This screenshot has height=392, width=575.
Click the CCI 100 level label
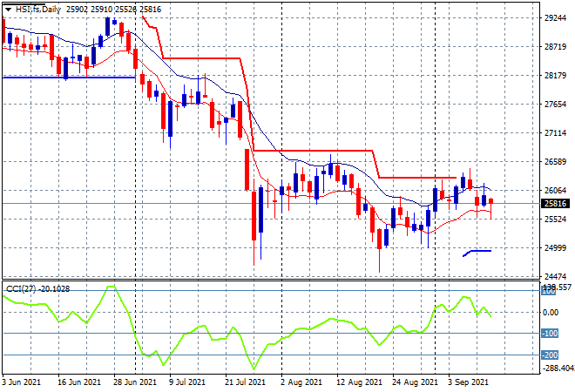549,292
